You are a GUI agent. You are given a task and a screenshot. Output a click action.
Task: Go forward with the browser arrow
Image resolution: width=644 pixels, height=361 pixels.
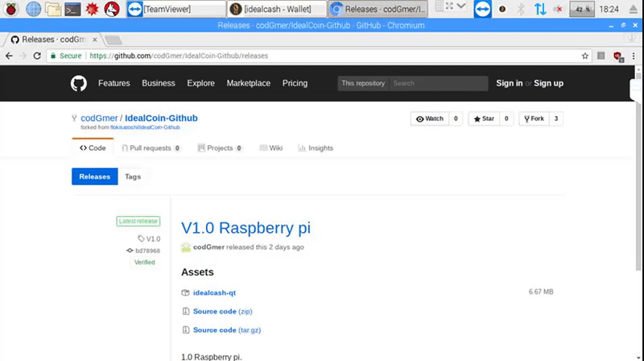tap(23, 56)
